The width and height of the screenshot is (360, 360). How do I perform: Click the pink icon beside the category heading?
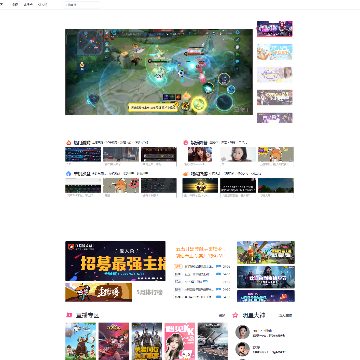69,315
